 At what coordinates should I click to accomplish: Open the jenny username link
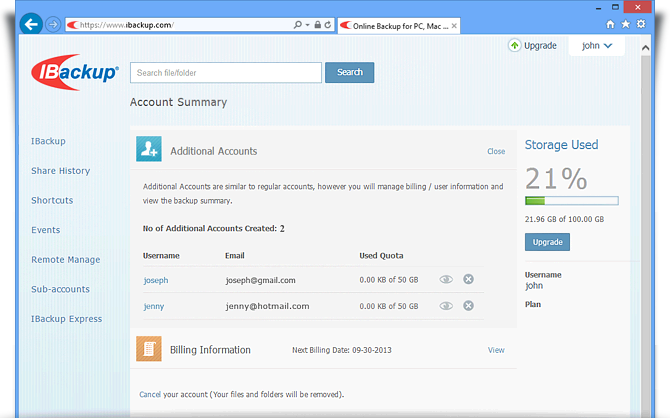tap(154, 306)
